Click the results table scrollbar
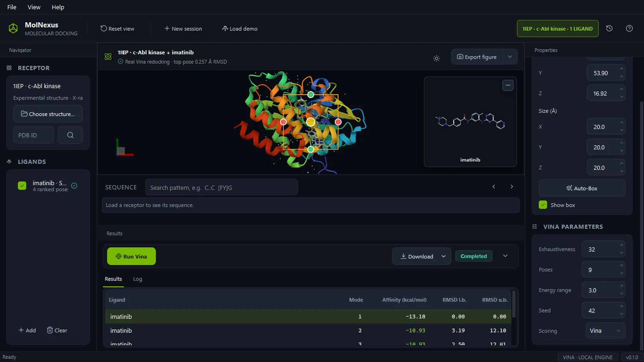The height and width of the screenshot is (362, 644). (x=513, y=304)
